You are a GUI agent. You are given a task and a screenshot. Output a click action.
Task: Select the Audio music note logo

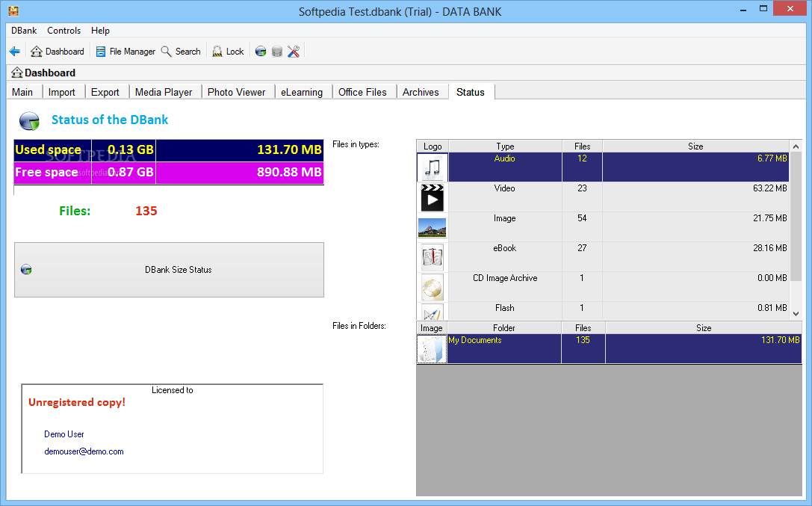(x=432, y=167)
